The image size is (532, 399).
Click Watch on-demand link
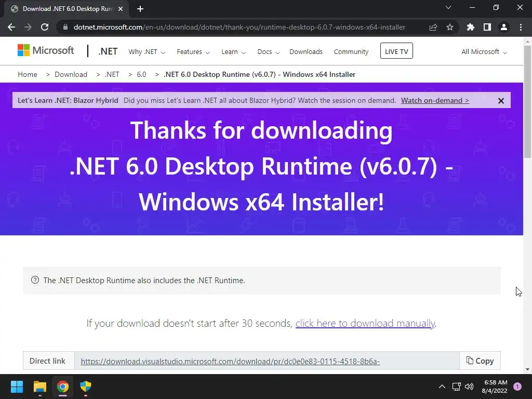point(435,100)
